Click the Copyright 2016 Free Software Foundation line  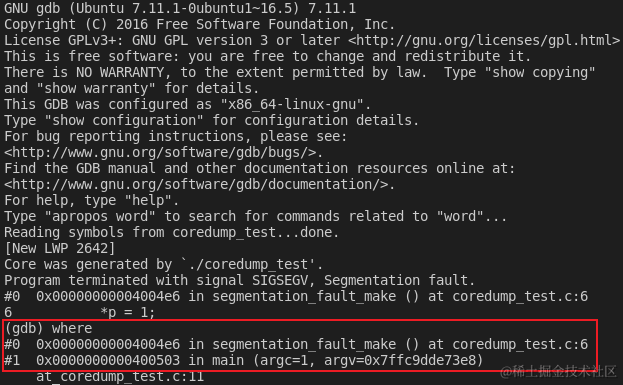199,24
